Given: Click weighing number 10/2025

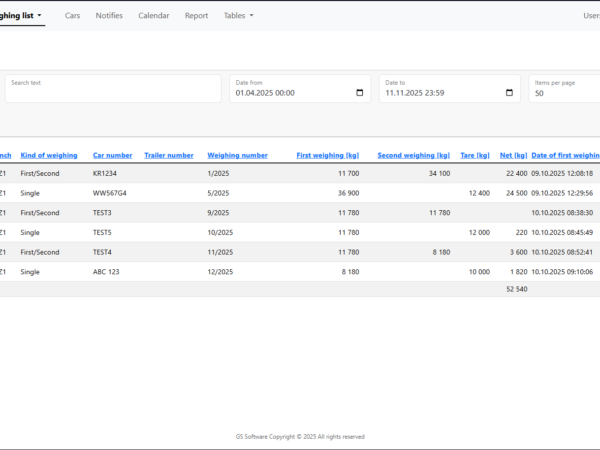Looking at the screenshot, I should tap(220, 233).
